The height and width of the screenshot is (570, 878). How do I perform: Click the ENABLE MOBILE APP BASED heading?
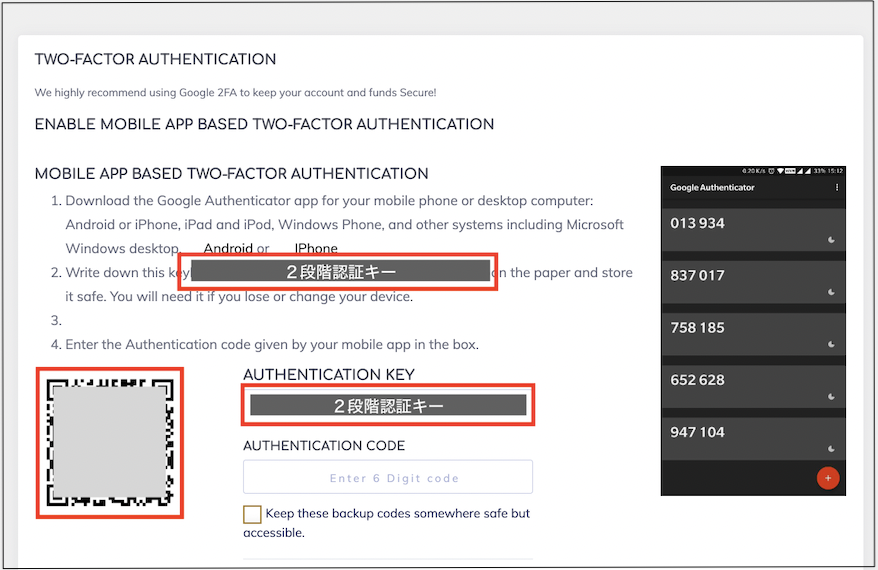click(264, 124)
